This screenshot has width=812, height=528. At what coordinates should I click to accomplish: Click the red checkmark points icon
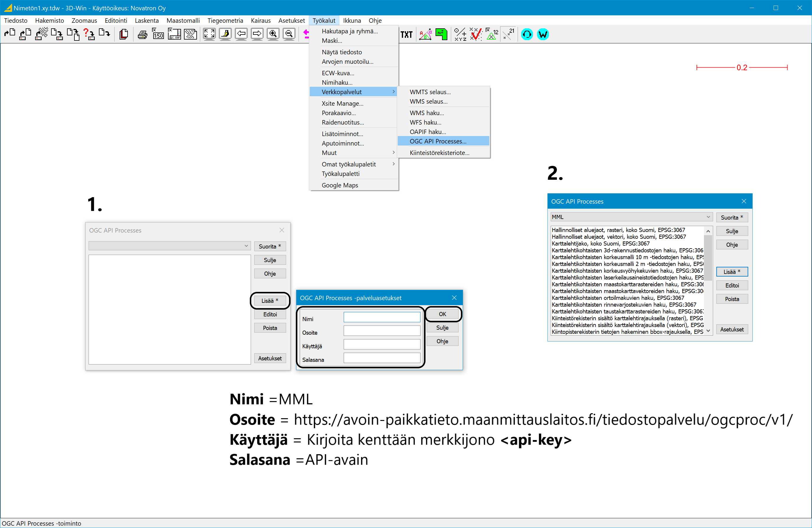click(x=476, y=34)
